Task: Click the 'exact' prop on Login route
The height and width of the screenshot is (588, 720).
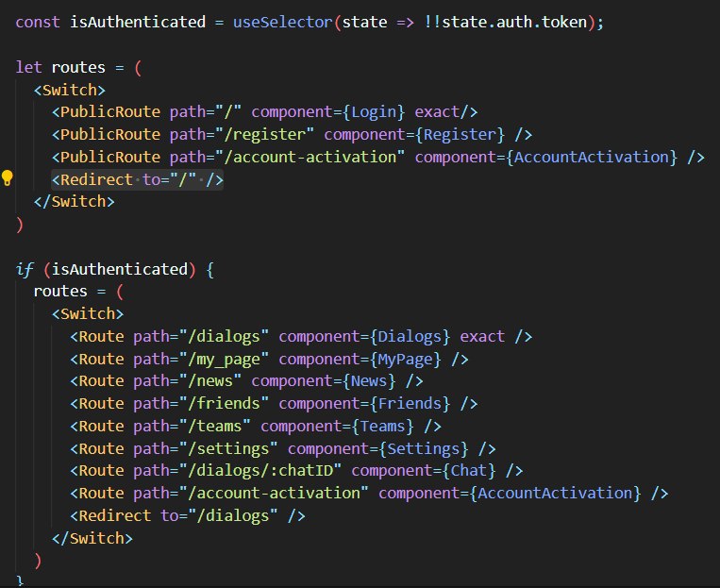Action: coord(437,112)
